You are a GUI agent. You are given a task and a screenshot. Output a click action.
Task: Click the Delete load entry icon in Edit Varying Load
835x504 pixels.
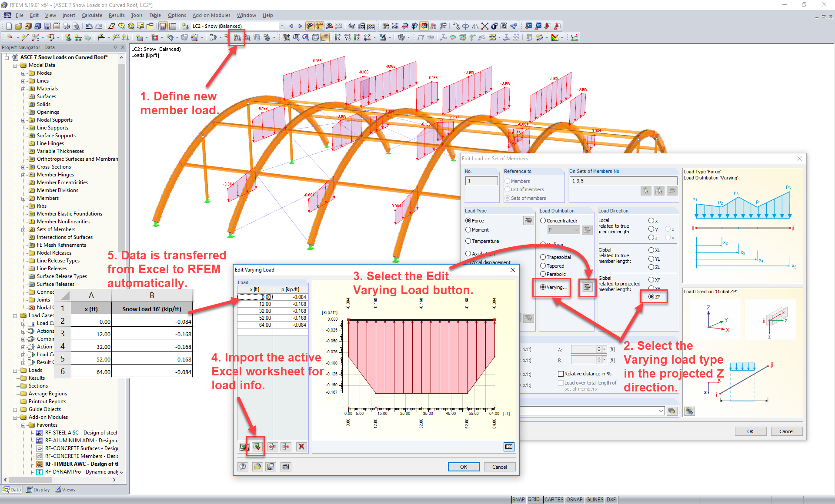click(x=301, y=446)
